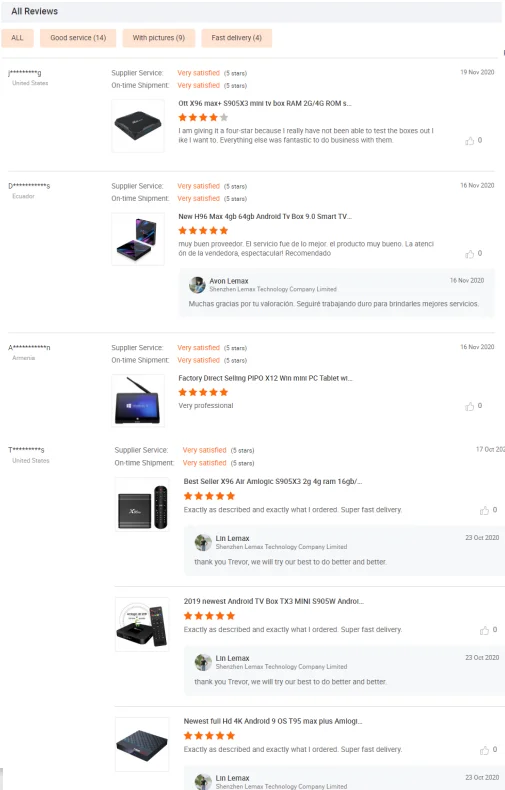The width and height of the screenshot is (505, 790).
Task: Filter reviews by Good service (14)
Action: pos(78,38)
